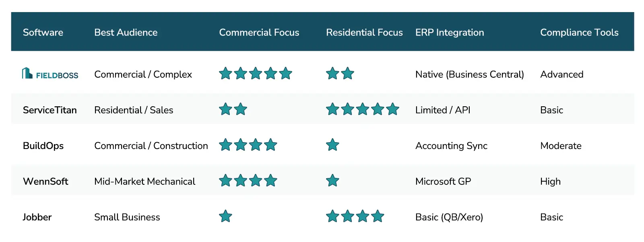
Task: Select the ERP Integration column header
Action: tap(450, 33)
